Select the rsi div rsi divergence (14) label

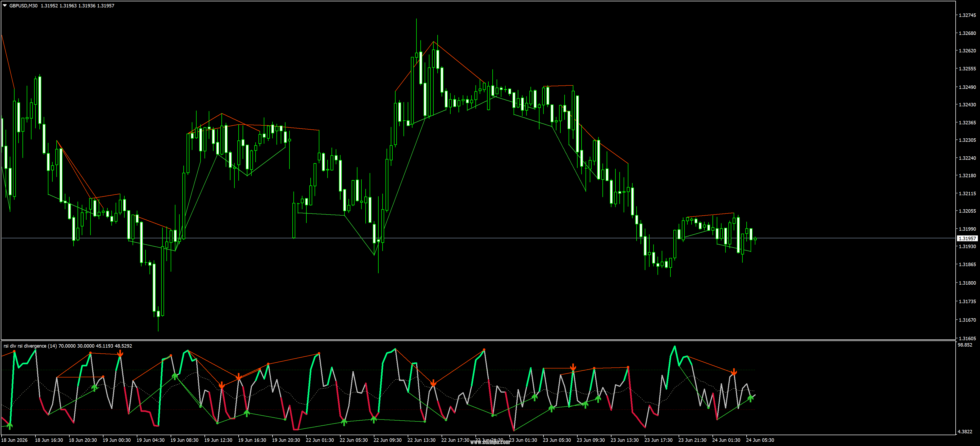pos(30,346)
